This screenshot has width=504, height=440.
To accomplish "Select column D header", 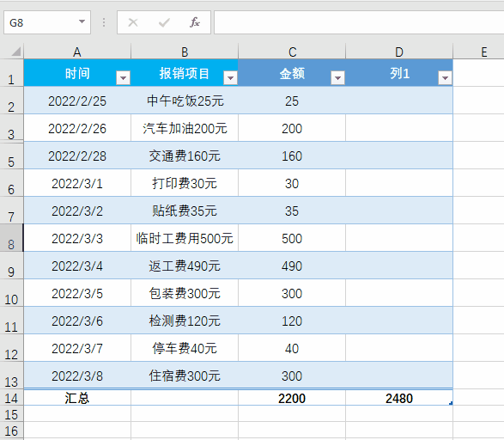I will coord(399,52).
